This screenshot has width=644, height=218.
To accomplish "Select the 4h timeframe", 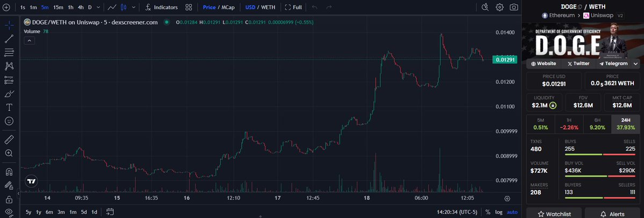I will 81,7.
